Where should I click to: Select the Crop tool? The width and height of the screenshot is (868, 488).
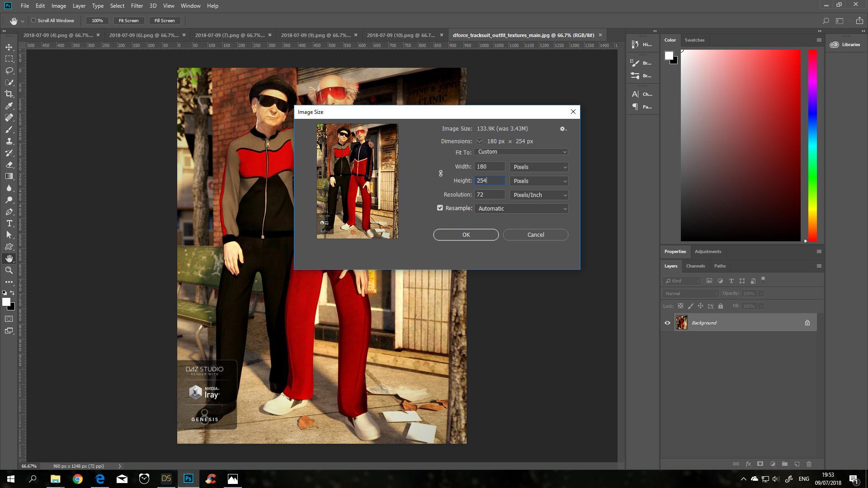(9, 94)
